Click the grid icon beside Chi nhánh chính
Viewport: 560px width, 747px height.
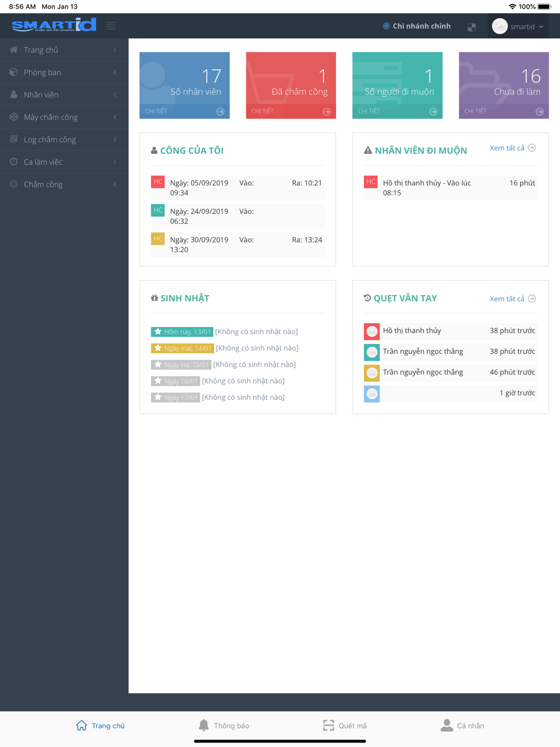tap(472, 27)
